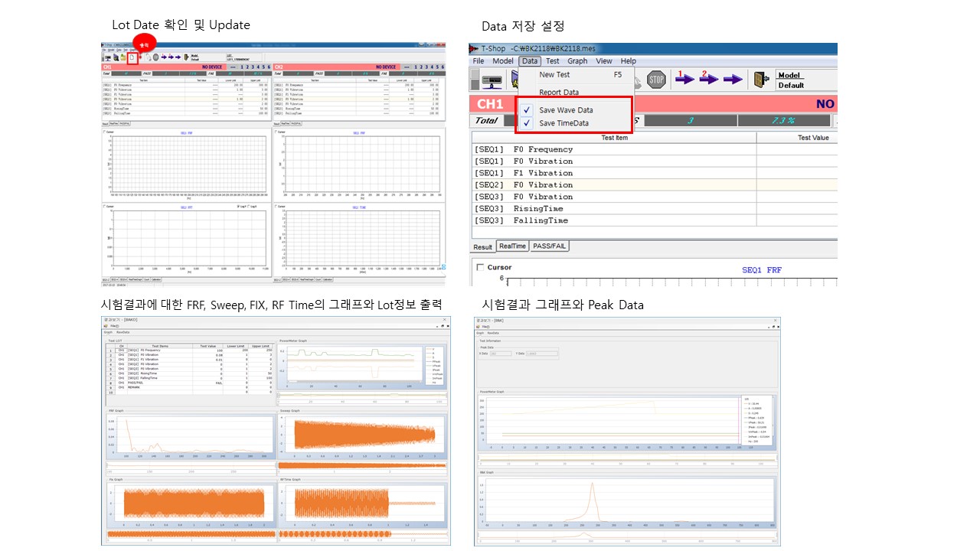Open the Graph tab in the B&K result window

[x=480, y=333]
